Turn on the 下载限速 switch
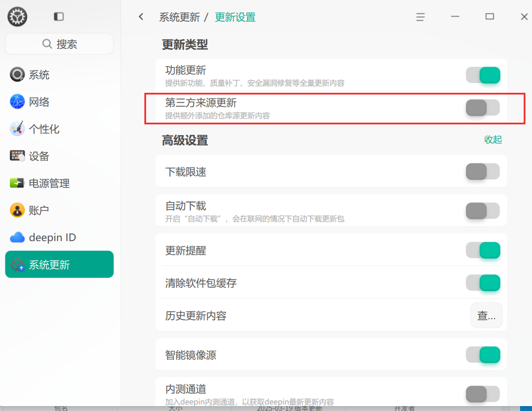The image size is (532, 411). (x=483, y=172)
